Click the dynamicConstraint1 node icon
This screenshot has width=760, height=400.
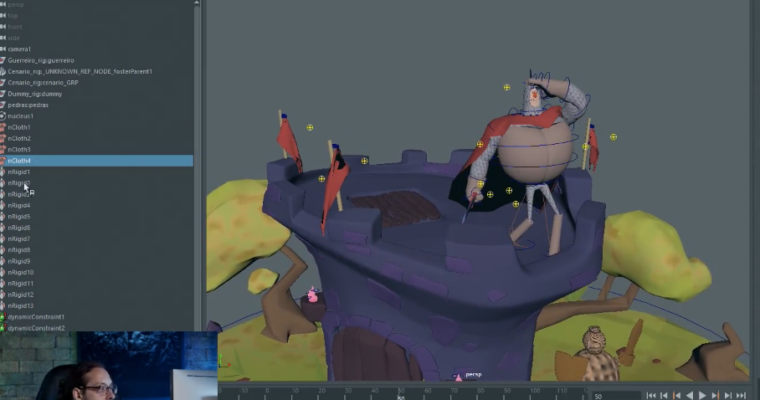[3, 317]
